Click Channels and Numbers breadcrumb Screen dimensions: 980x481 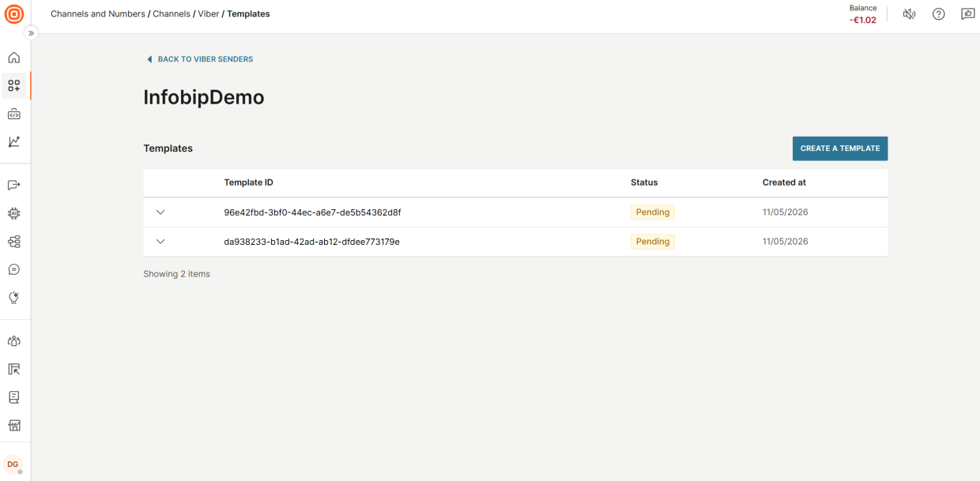coord(98,14)
